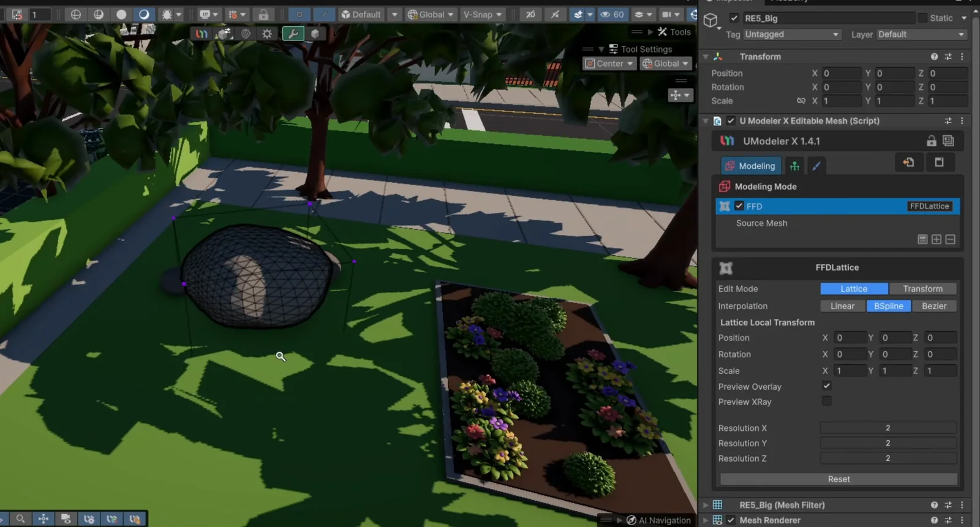Image resolution: width=980 pixels, height=527 pixels.
Task: Choose Linear interpolation
Action: 842,306
